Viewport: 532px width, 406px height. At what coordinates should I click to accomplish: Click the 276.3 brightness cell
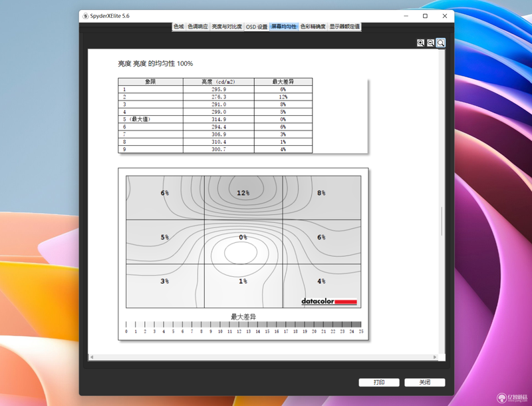pyautogui.click(x=219, y=97)
